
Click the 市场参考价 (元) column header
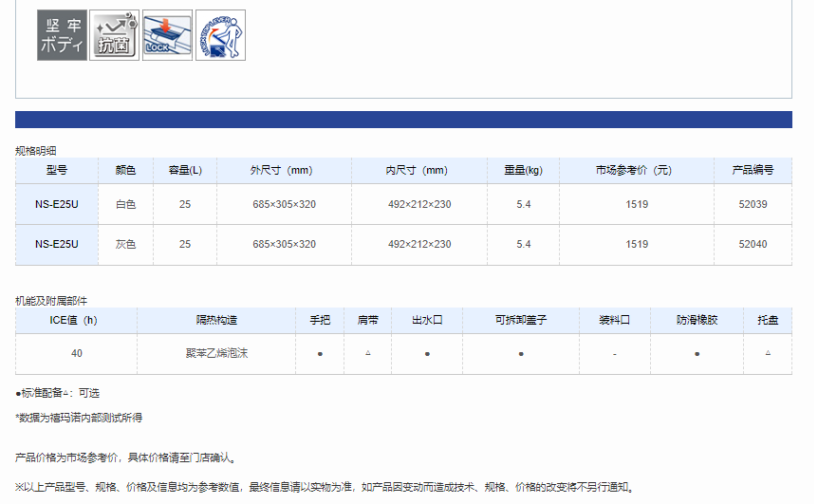click(x=637, y=170)
